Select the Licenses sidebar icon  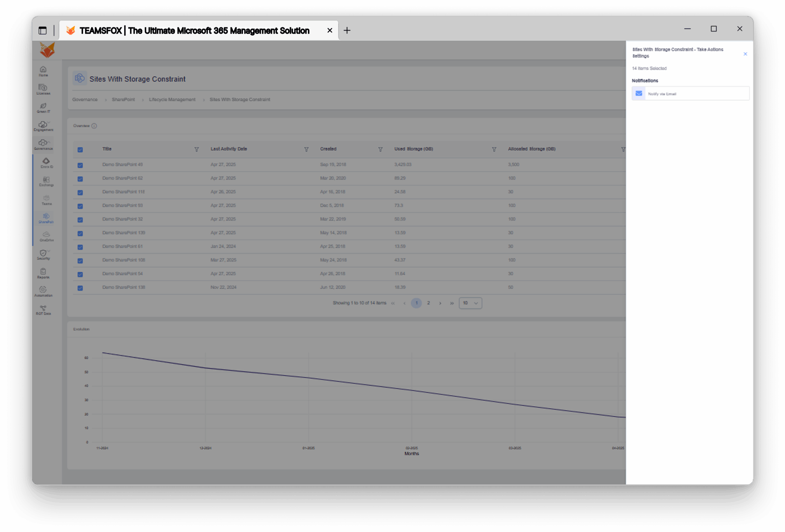pyautogui.click(x=43, y=89)
